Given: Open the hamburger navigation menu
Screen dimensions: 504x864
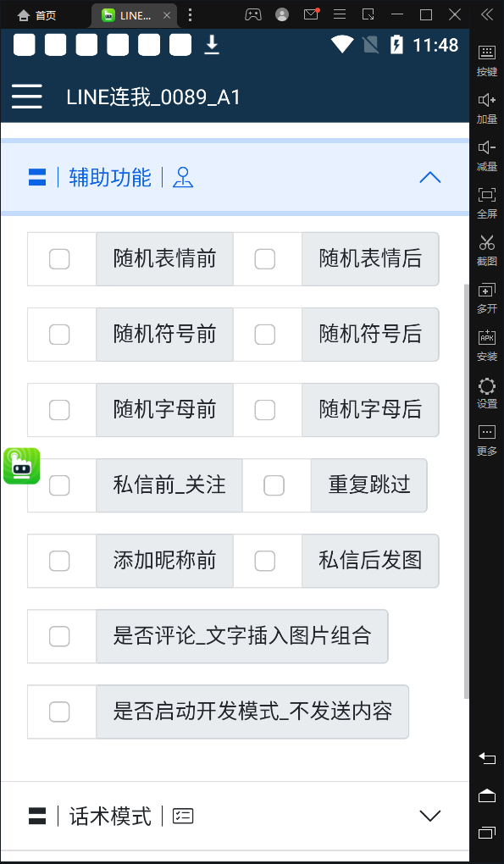Looking at the screenshot, I should click(26, 97).
